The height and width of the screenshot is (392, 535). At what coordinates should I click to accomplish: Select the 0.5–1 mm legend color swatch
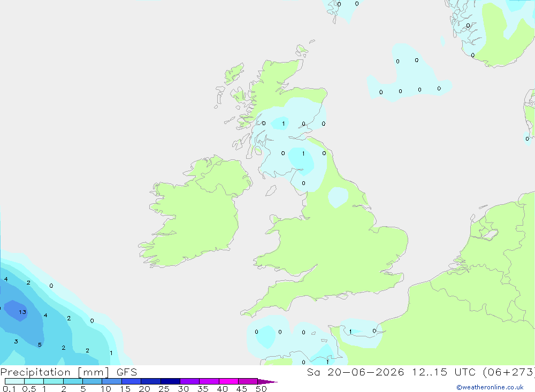(x=34, y=381)
